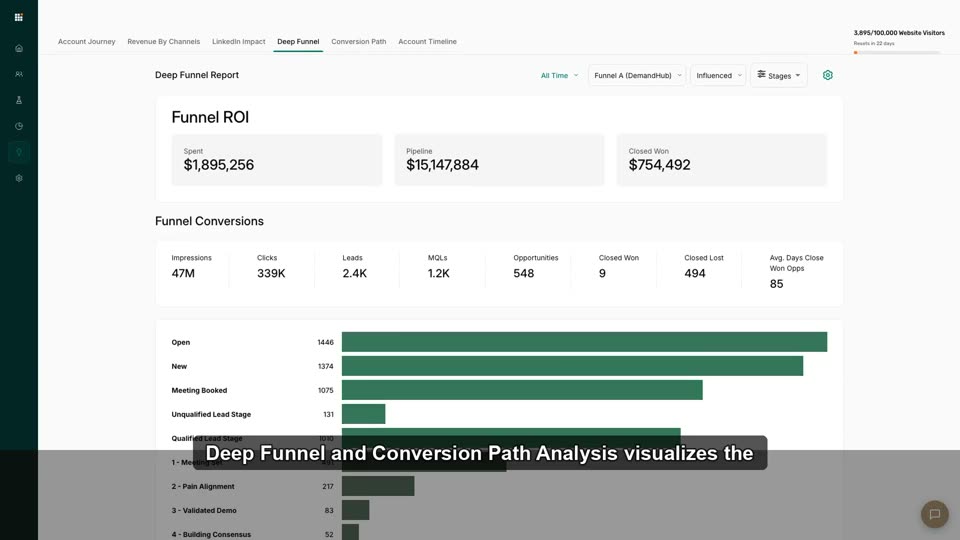Go to the home icon in sidebar
Viewport: 960px width, 540px height.
19,48
